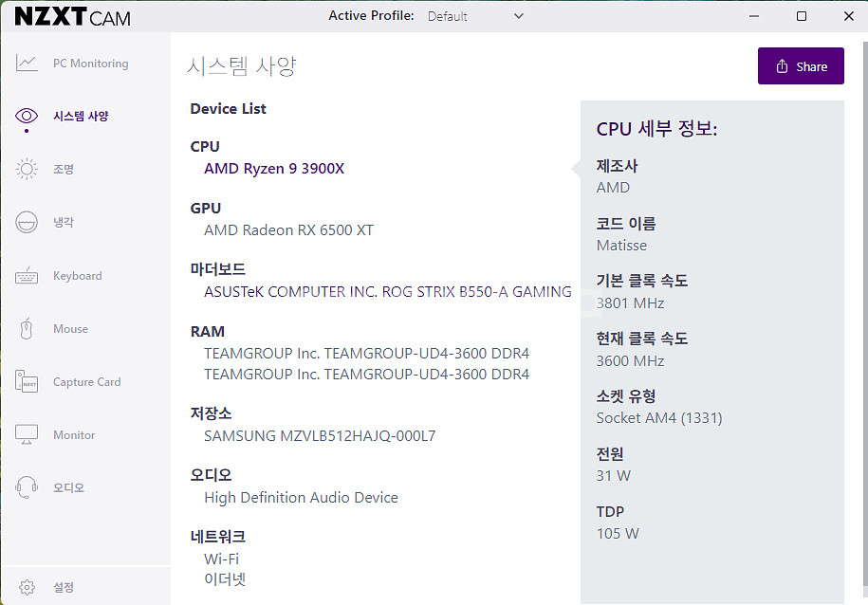Open PC Monitoring section
Image resolution: width=868 pixels, height=605 pixels.
(x=91, y=64)
